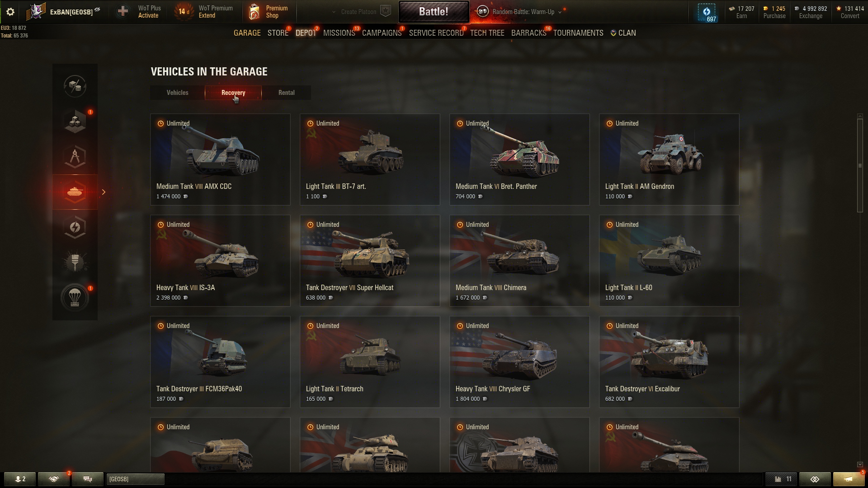Screen dimensions: 868x488
Task: Click the chat messages icon
Action: coord(88,479)
